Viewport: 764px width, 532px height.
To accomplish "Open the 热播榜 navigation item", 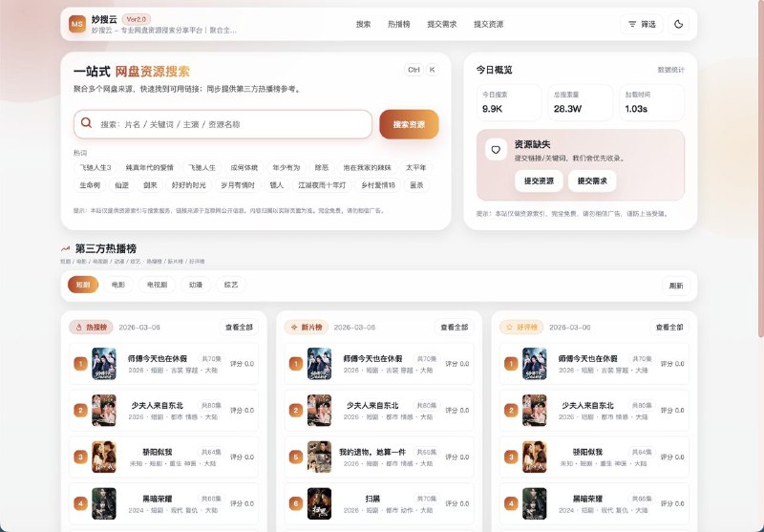I will point(398,24).
